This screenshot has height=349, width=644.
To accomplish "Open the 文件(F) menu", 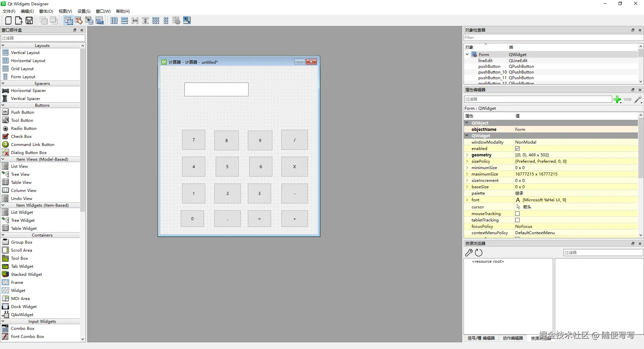I will point(9,11).
